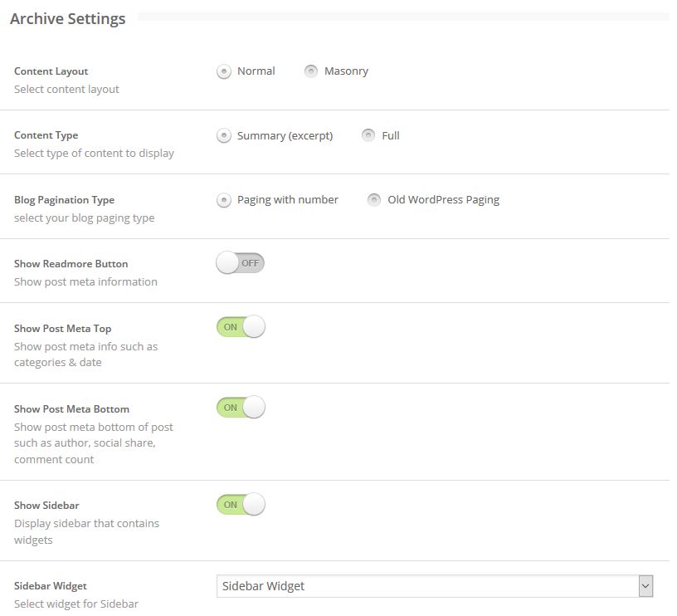Click the Show Post Meta Bottom label
677x616 pixels.
click(x=72, y=409)
